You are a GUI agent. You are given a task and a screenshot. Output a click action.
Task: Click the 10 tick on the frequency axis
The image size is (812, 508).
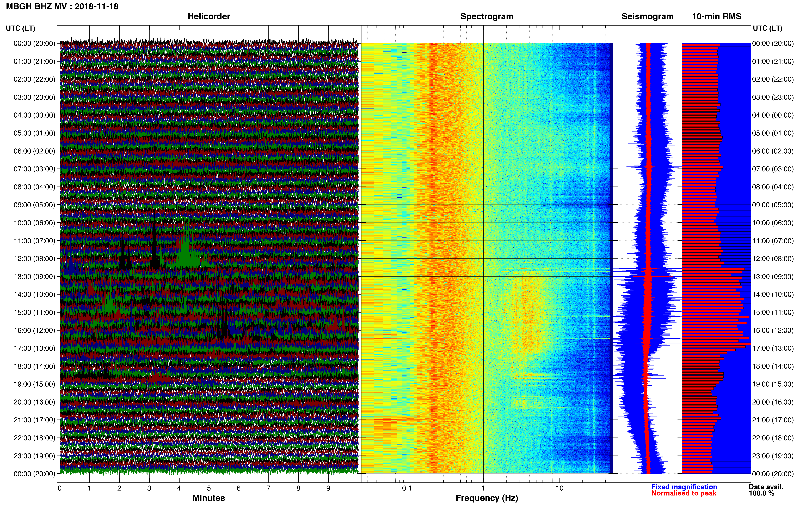point(559,488)
